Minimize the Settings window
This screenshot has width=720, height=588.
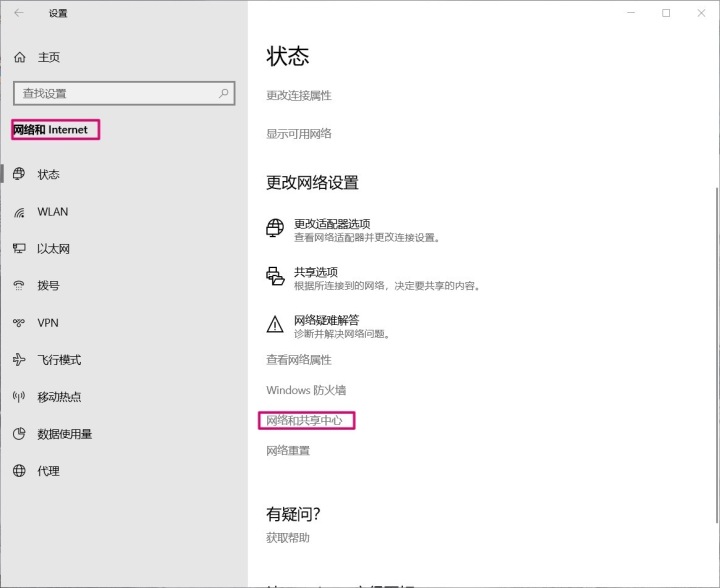(x=631, y=13)
